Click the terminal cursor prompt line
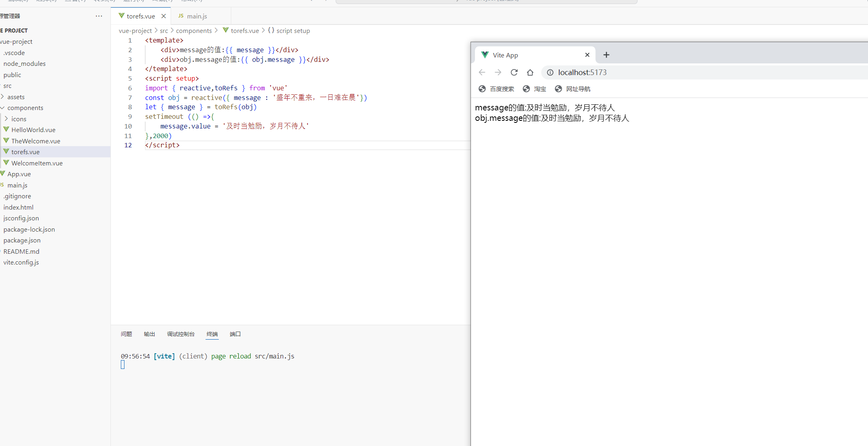 [x=123, y=365]
